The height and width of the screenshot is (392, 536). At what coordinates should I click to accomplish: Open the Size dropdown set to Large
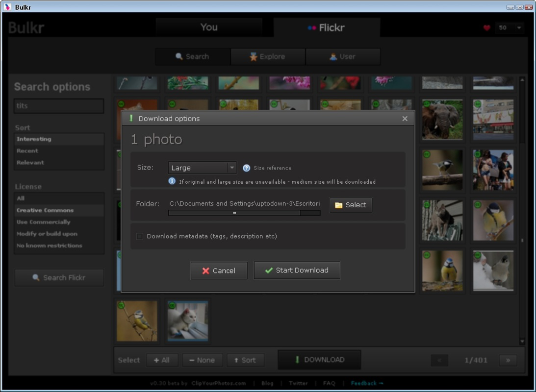(x=202, y=168)
